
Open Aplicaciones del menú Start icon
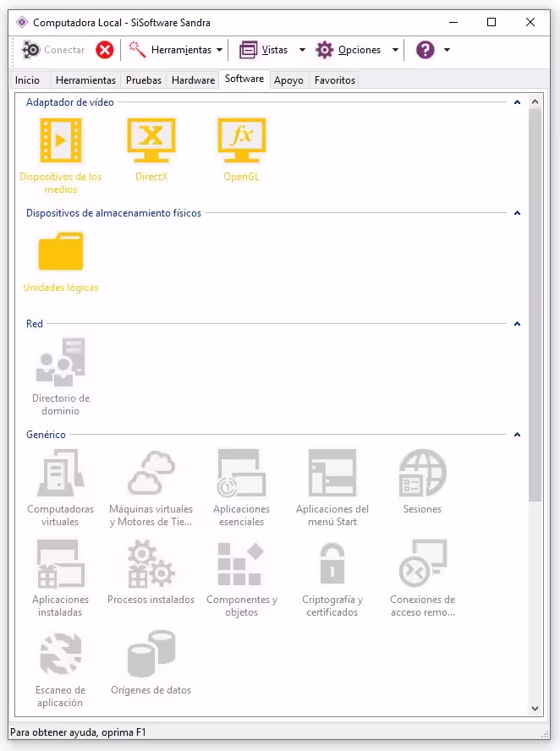click(332, 473)
